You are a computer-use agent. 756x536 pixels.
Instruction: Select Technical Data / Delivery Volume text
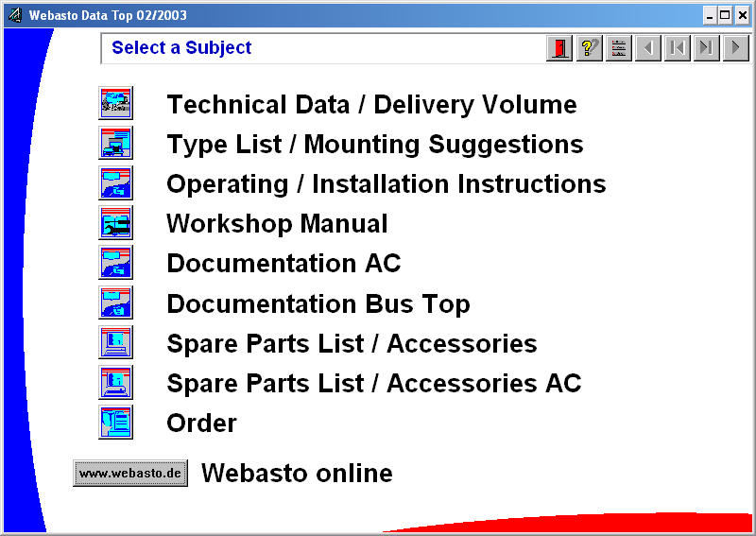(x=371, y=105)
